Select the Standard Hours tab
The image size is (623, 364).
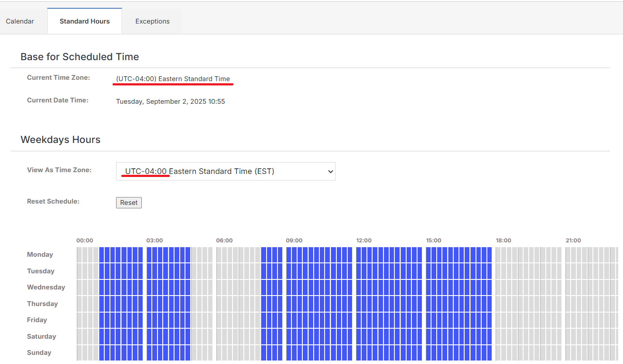(x=85, y=21)
